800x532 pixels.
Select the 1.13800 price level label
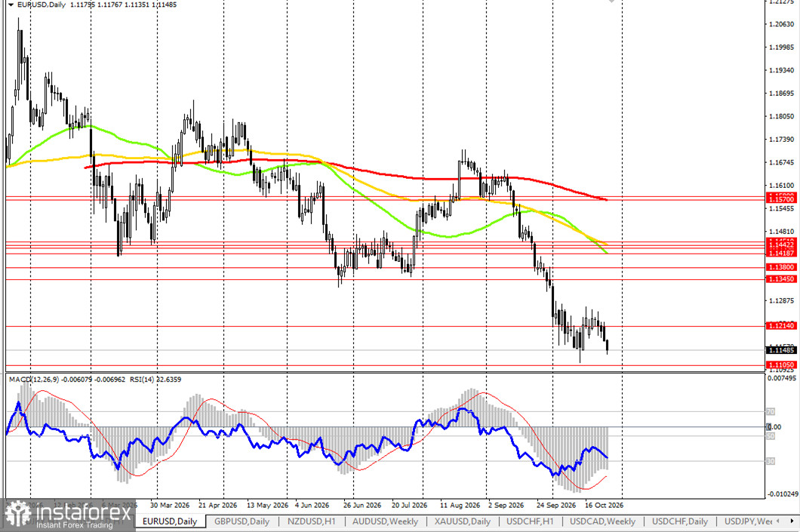[x=781, y=267]
